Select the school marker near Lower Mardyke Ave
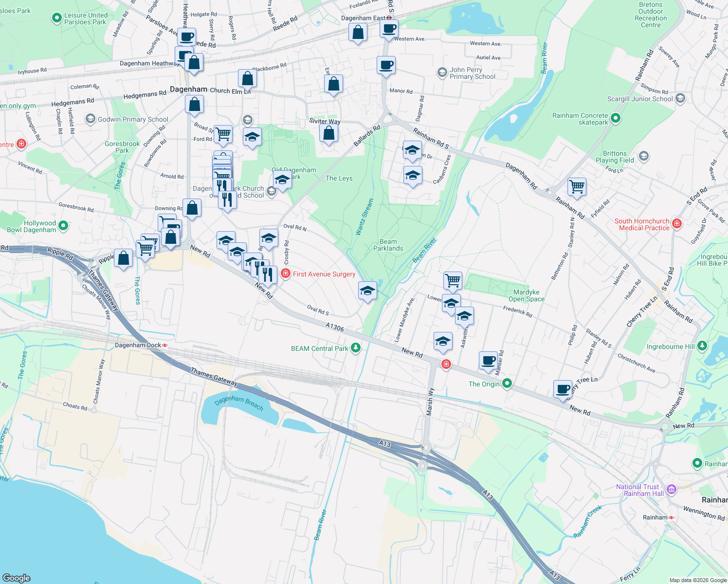The image size is (728, 584). (x=451, y=303)
